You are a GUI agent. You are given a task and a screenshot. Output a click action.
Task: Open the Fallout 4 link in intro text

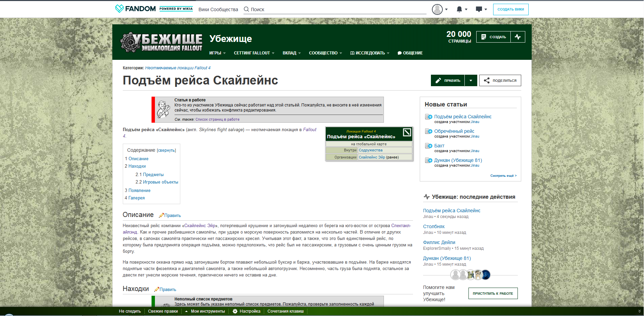309,129
